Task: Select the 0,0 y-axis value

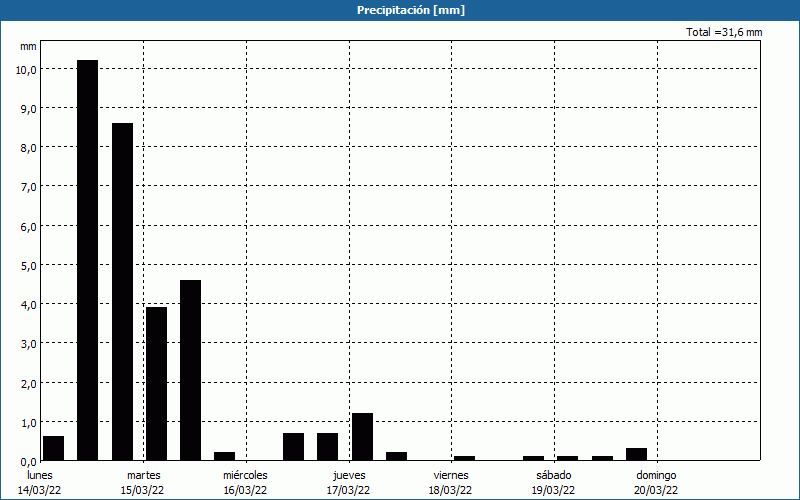Action: coord(29,462)
